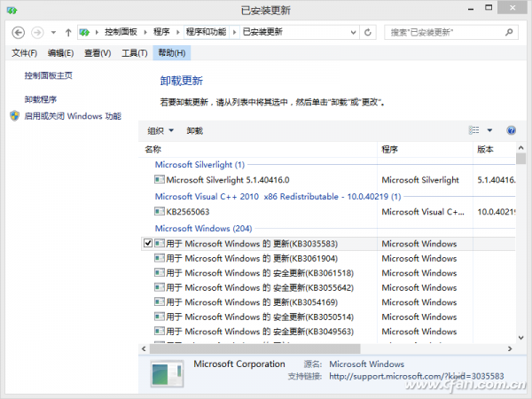Open view options dropdown arrow
The width and height of the screenshot is (532, 399).
pyautogui.click(x=489, y=130)
